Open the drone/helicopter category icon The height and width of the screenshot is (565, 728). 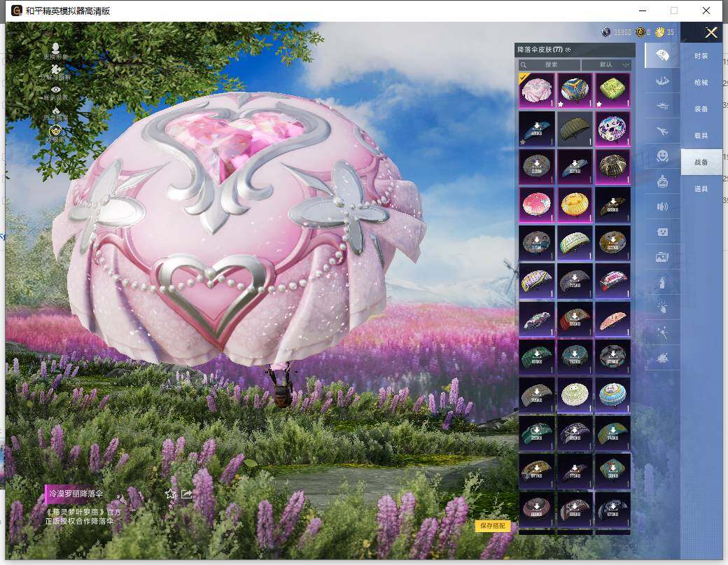click(x=662, y=106)
